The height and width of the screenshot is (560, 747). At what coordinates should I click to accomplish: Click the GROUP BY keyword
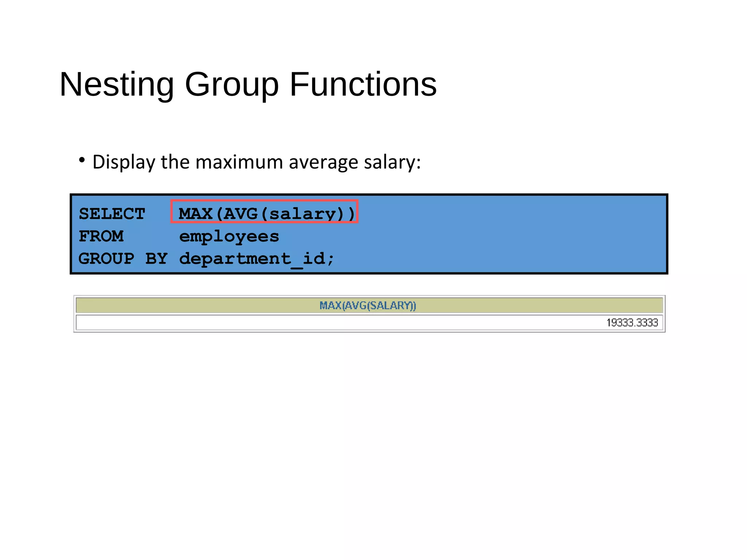point(123,259)
